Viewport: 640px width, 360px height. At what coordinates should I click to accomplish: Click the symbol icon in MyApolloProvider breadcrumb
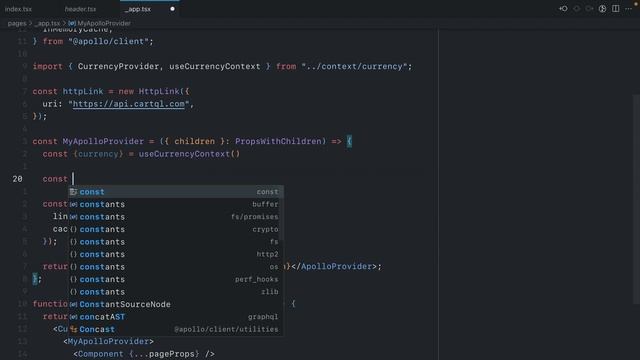point(72,23)
